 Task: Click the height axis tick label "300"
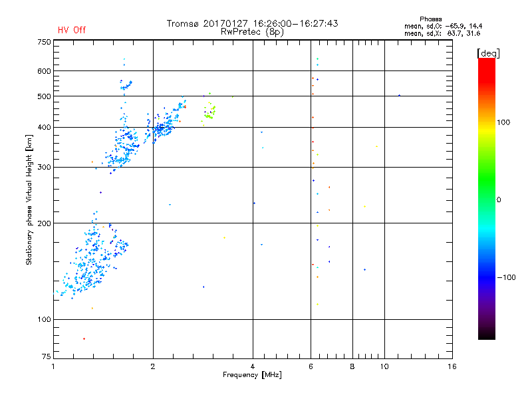point(44,168)
